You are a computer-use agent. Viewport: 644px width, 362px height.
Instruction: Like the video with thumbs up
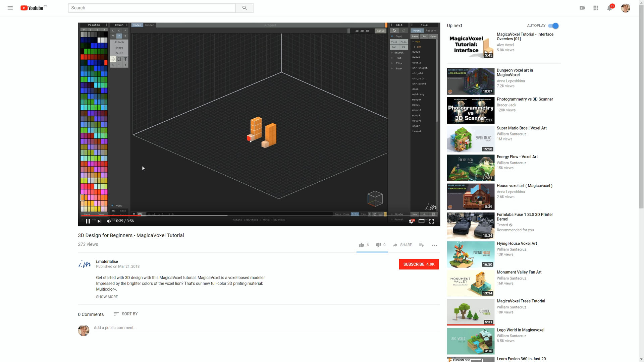click(361, 245)
